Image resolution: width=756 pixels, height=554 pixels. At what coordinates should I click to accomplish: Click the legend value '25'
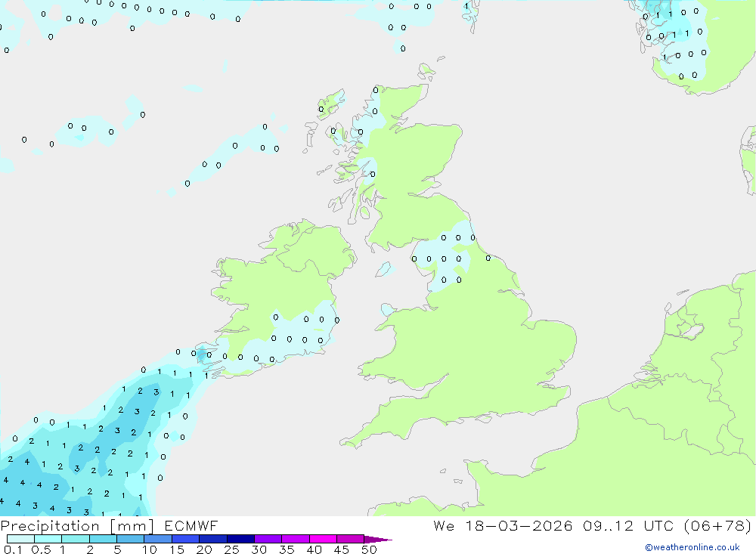(231, 549)
